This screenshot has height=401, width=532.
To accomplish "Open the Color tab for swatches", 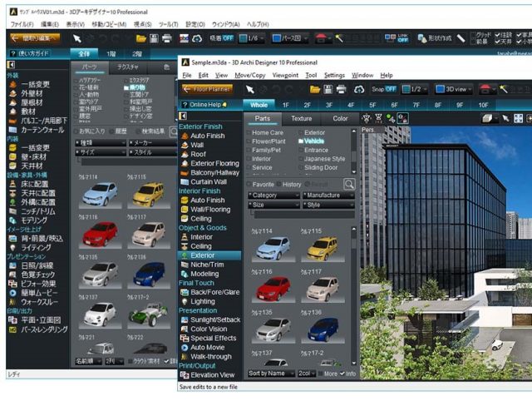I will (340, 119).
